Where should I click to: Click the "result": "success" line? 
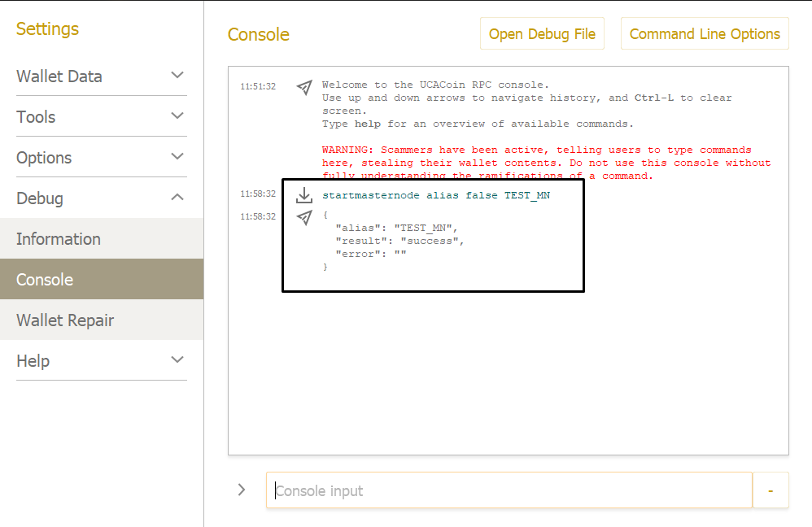coord(399,241)
